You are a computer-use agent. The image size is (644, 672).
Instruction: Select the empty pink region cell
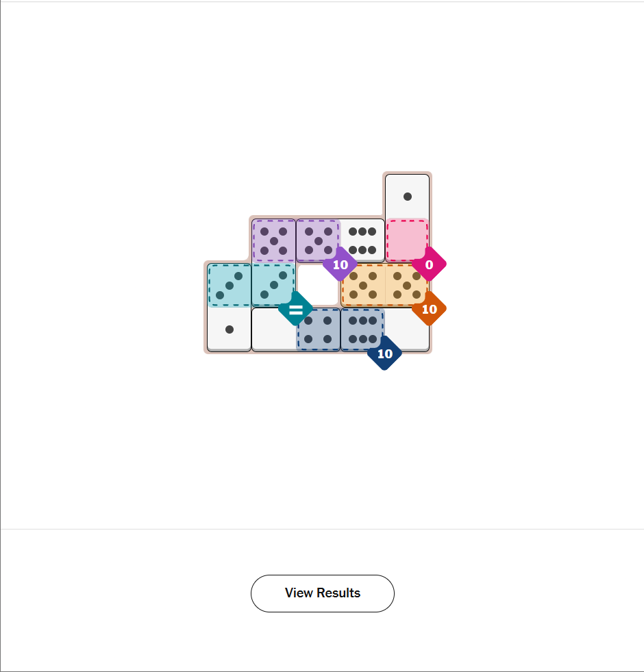pos(407,240)
